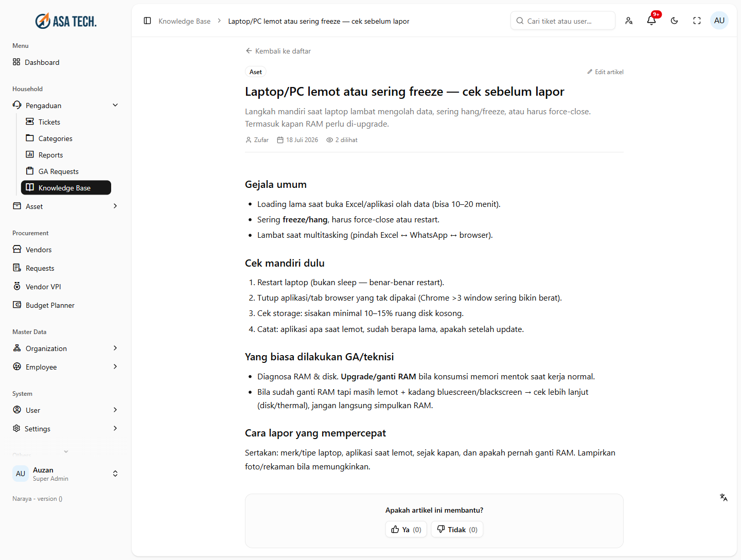Collapse the Pengaduan menu chevron
Image resolution: width=741 pixels, height=560 pixels.
click(115, 105)
